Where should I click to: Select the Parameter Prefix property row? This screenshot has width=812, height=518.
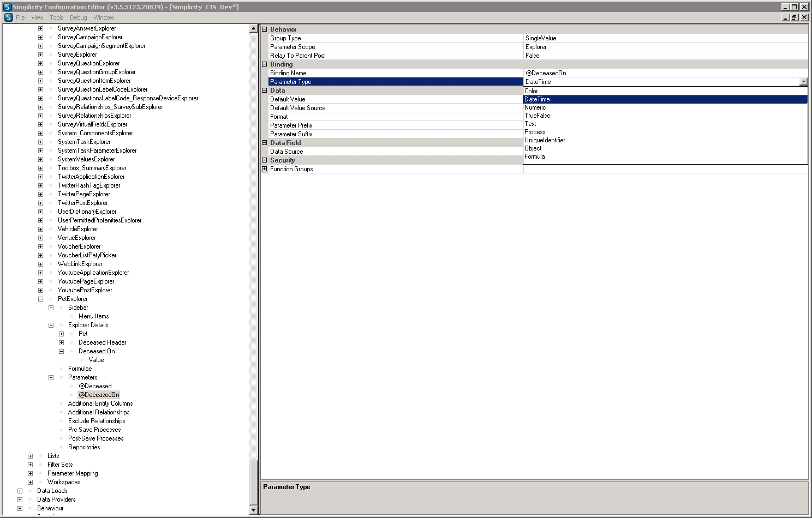click(396, 125)
